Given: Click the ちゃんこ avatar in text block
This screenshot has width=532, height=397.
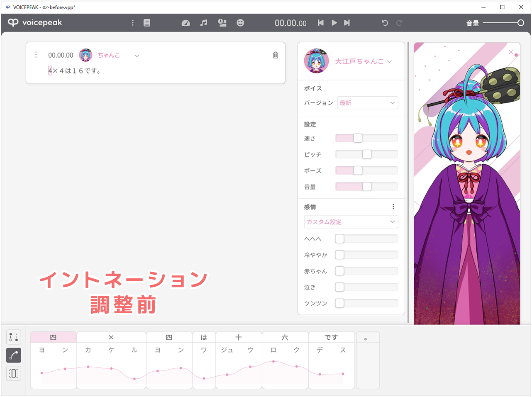Looking at the screenshot, I should pos(85,55).
